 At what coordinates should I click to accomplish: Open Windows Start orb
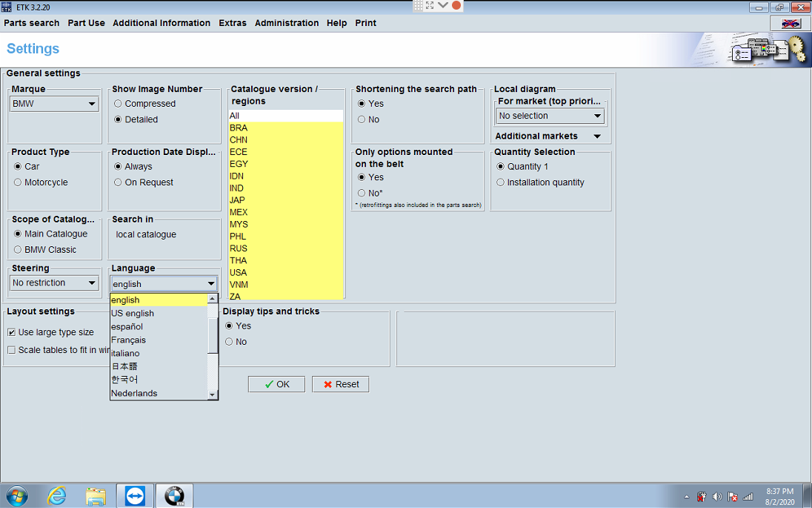click(x=16, y=497)
